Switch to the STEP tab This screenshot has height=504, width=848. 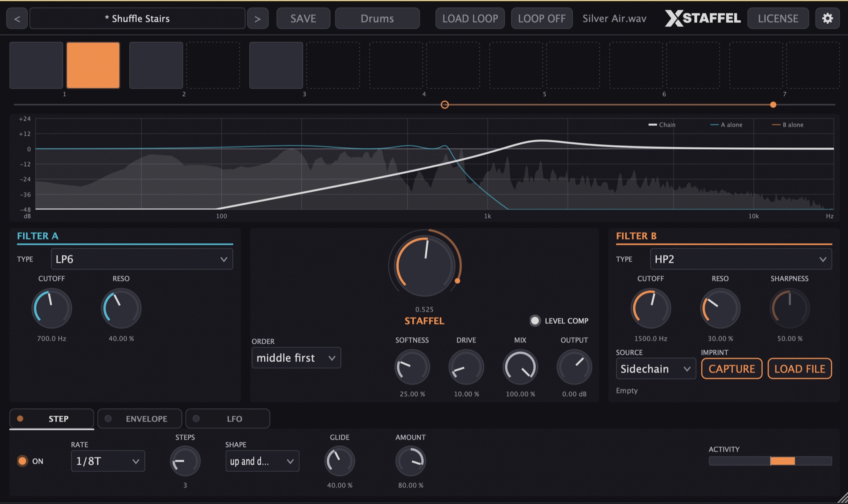pos(52,419)
